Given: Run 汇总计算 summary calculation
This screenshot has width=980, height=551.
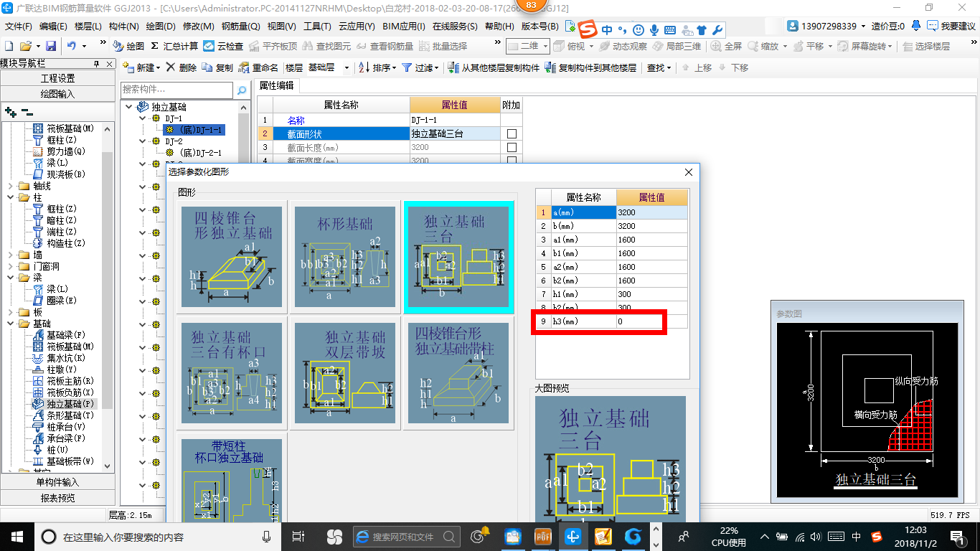Looking at the screenshot, I should coord(174,46).
